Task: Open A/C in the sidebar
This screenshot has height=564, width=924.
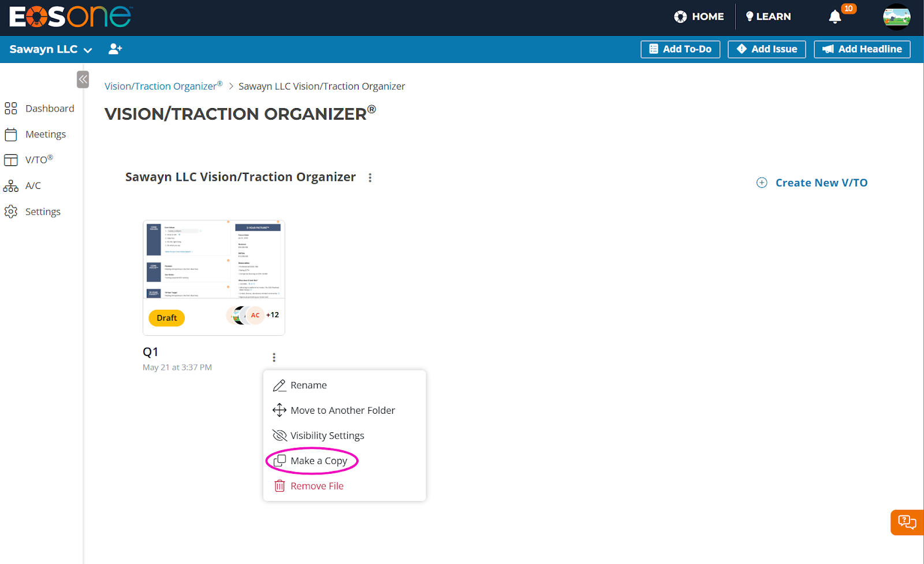Action: click(x=23, y=185)
